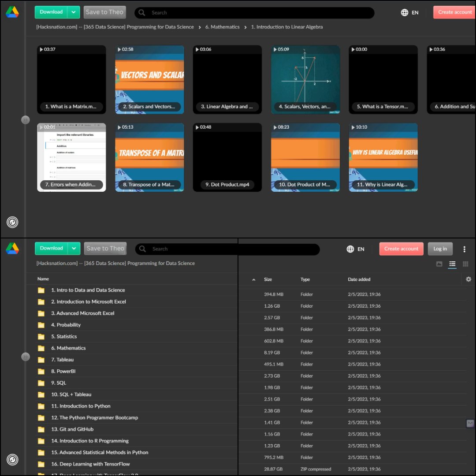The height and width of the screenshot is (476, 476).
Task: Click the circular icon at bottom-left of top panel
Action: [x=12, y=222]
